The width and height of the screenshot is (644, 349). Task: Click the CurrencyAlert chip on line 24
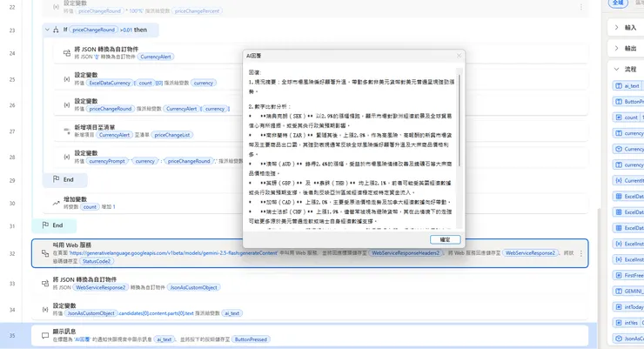pos(156,57)
